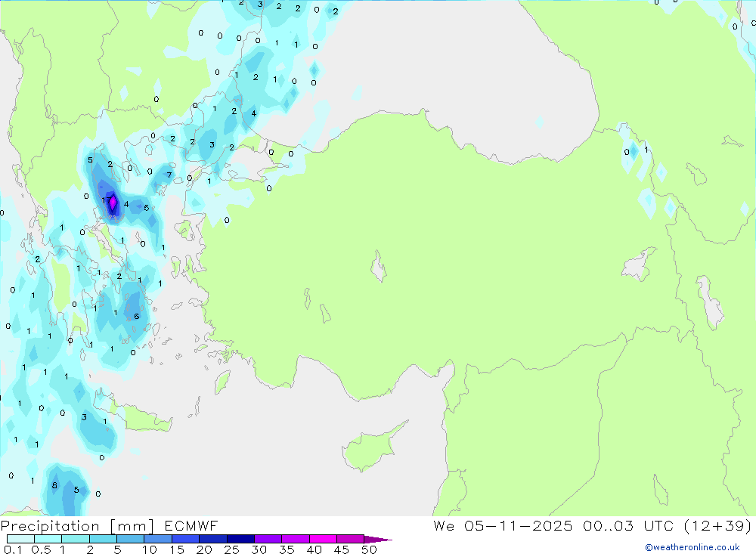756x554 pixels.
Task: Click the '8' precipitation value on map
Action: pyautogui.click(x=54, y=485)
